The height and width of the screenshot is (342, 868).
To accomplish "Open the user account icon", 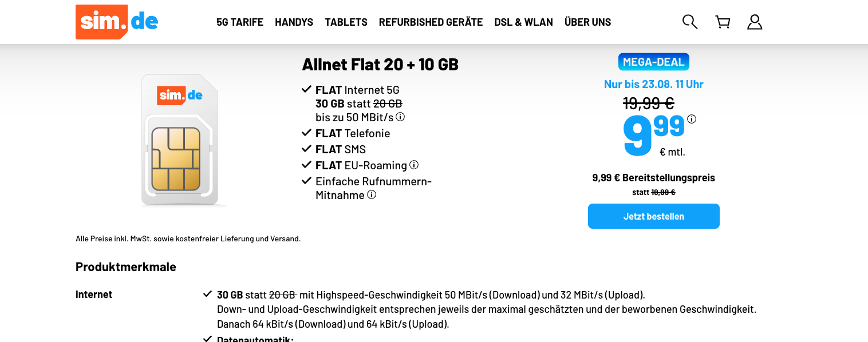I will click(755, 22).
